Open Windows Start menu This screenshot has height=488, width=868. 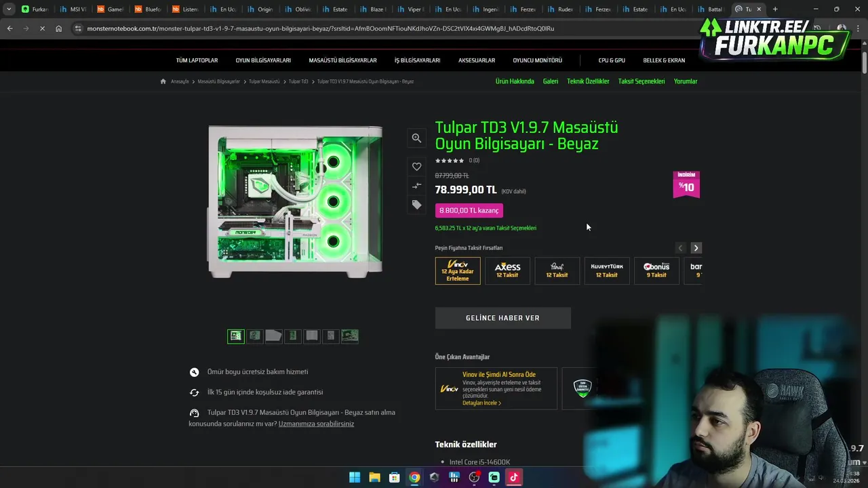pyautogui.click(x=355, y=477)
